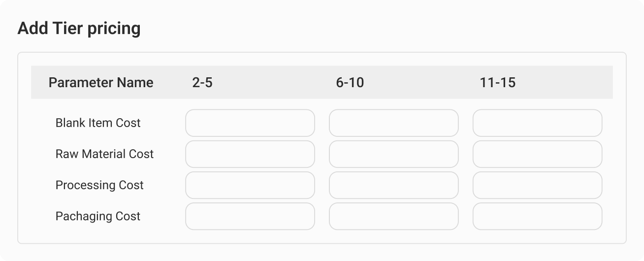
Task: Click the Raw Material Cost row label
Action: coord(104,154)
